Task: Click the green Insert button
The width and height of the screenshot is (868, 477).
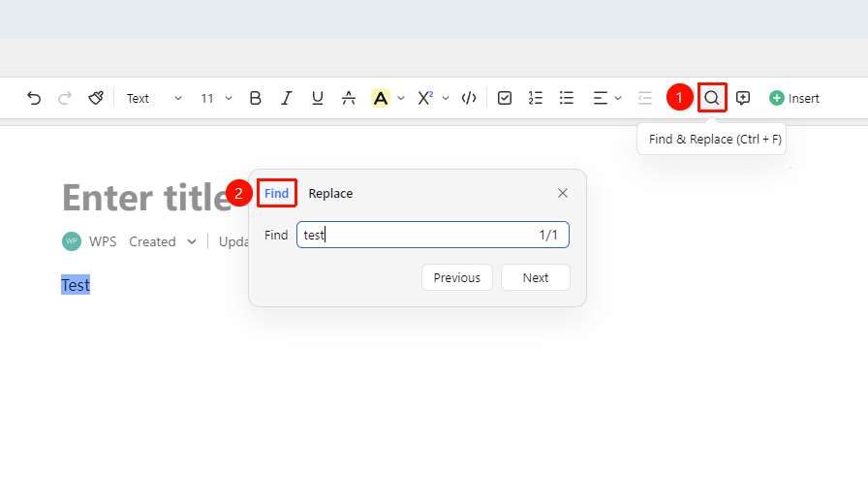Action: point(793,98)
